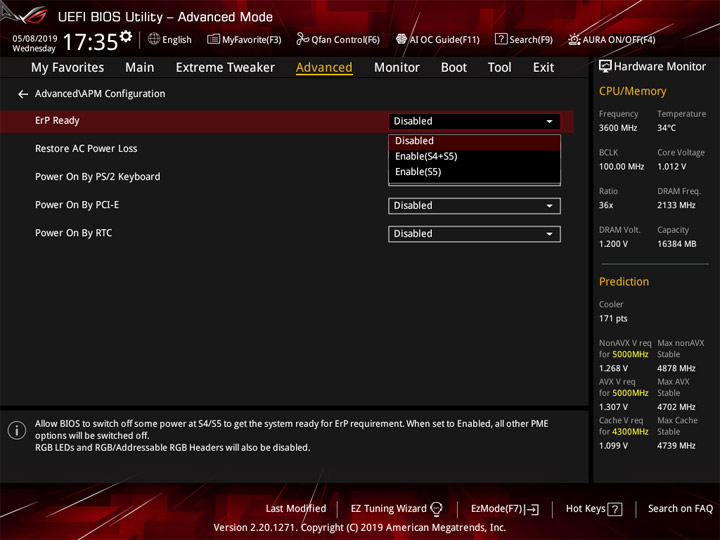Open Power On By PCI-E dropdown
This screenshot has width=720, height=540.
(474, 206)
